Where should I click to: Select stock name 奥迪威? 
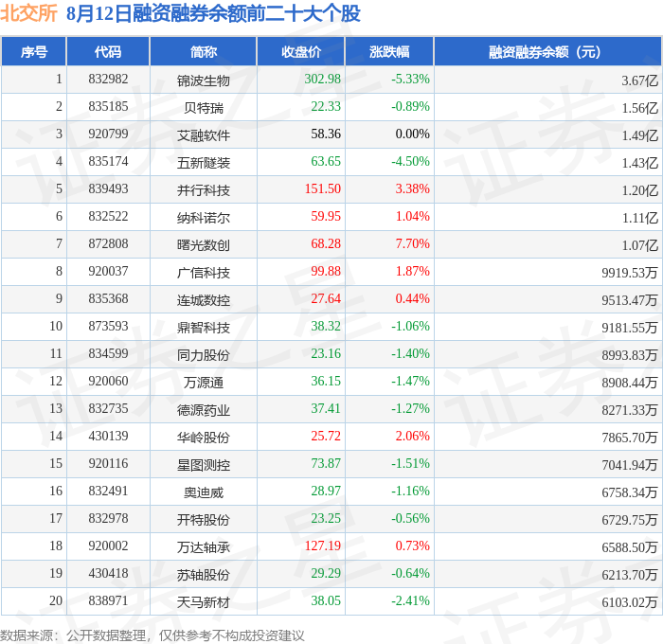pyautogui.click(x=204, y=492)
